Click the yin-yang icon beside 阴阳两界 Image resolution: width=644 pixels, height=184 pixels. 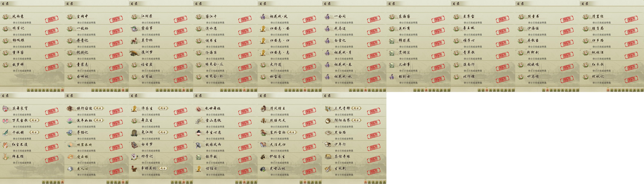[328, 121]
